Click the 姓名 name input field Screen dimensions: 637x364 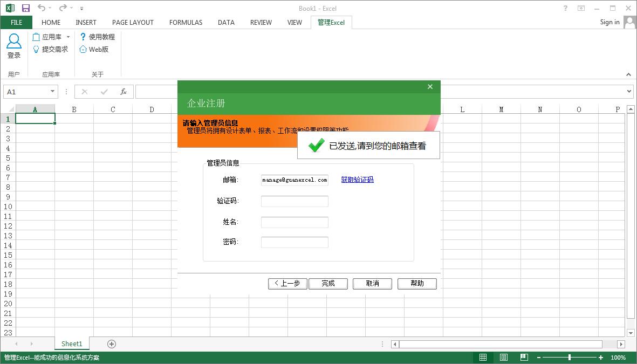coord(294,222)
